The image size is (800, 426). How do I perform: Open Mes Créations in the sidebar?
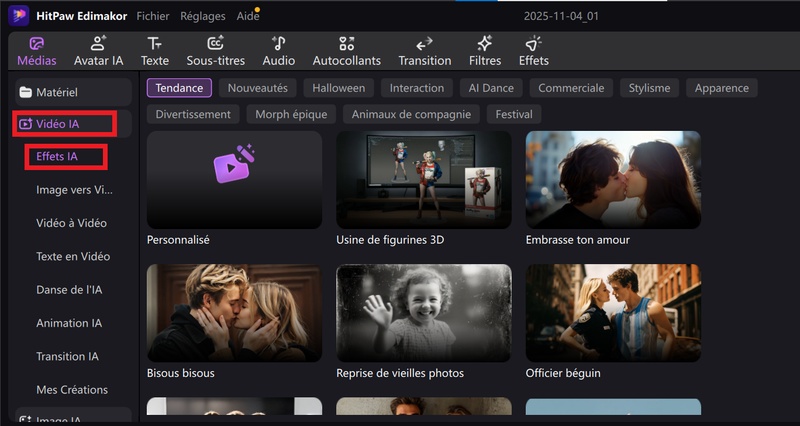tap(72, 389)
